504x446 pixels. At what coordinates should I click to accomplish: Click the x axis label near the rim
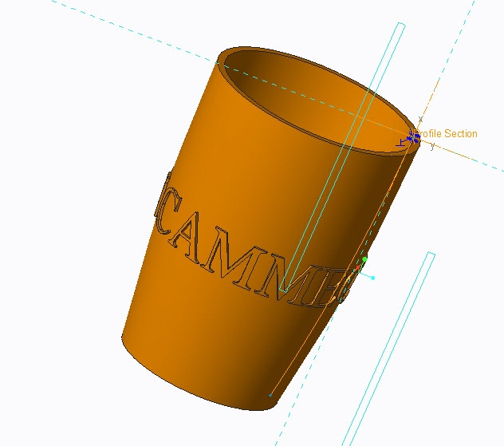420,120
